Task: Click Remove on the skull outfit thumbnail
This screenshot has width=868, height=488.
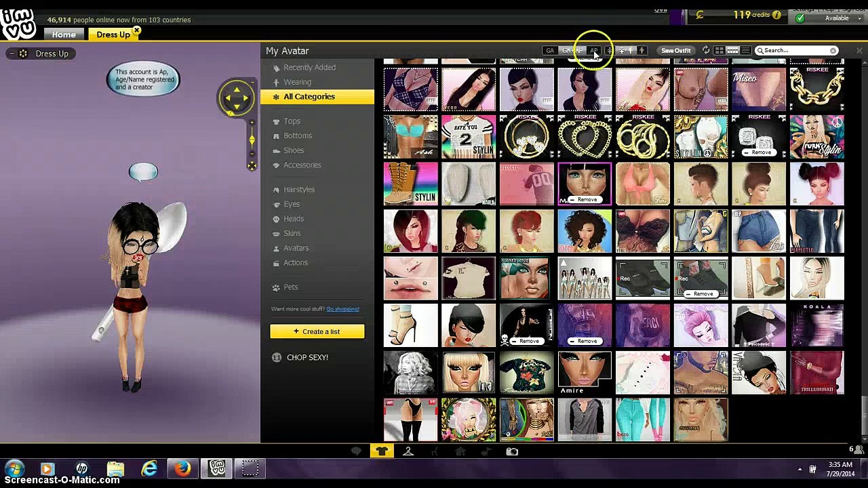Action: [x=528, y=341]
